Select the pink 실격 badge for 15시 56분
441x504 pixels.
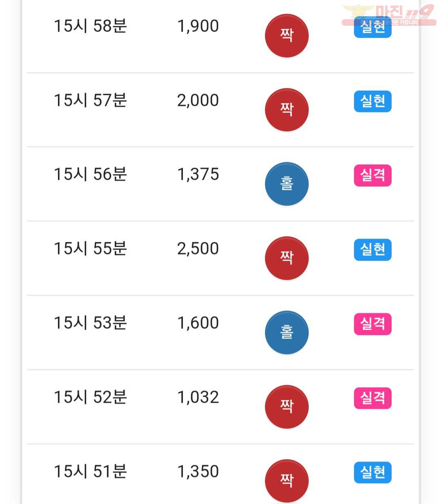[x=372, y=176]
